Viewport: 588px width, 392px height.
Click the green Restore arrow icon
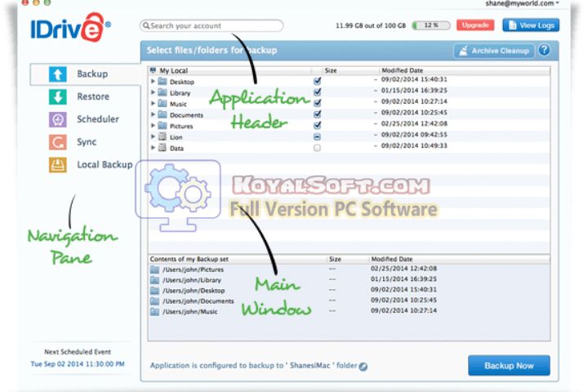58,97
